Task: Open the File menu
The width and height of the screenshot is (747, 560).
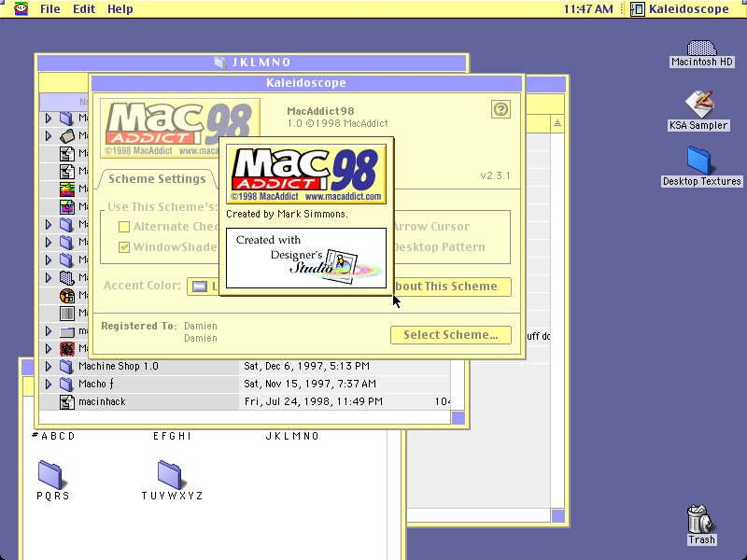Action: pyautogui.click(x=50, y=9)
